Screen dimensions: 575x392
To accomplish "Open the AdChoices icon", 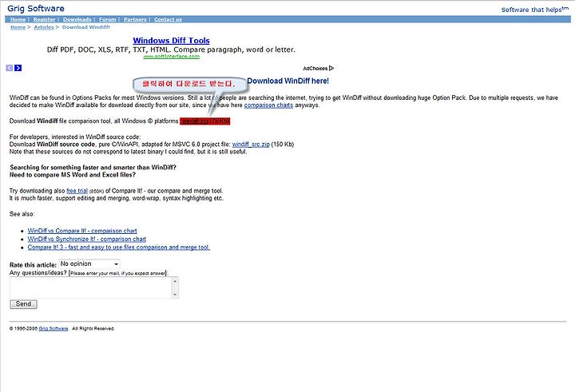I will (331, 68).
